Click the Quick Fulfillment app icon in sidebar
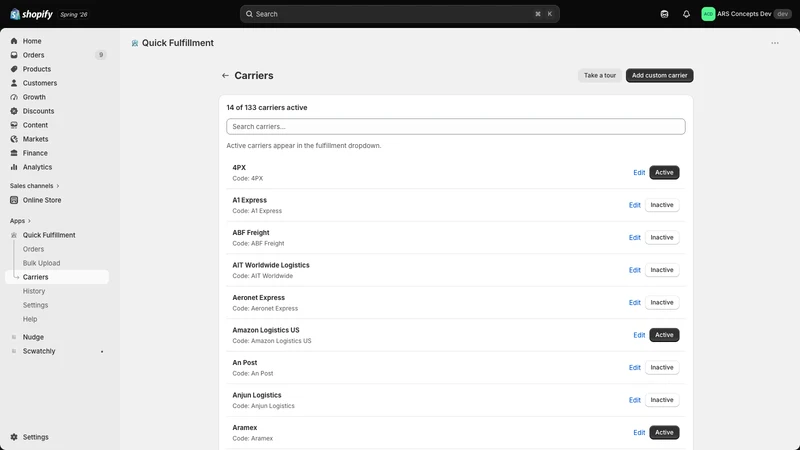The image size is (800, 450). pos(14,235)
